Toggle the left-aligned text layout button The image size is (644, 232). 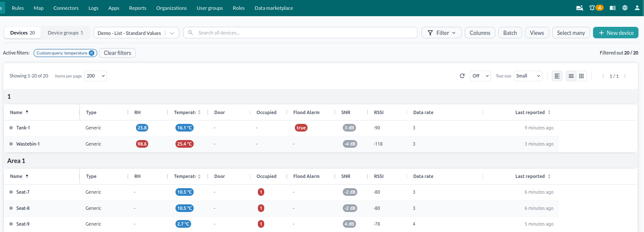click(x=557, y=76)
